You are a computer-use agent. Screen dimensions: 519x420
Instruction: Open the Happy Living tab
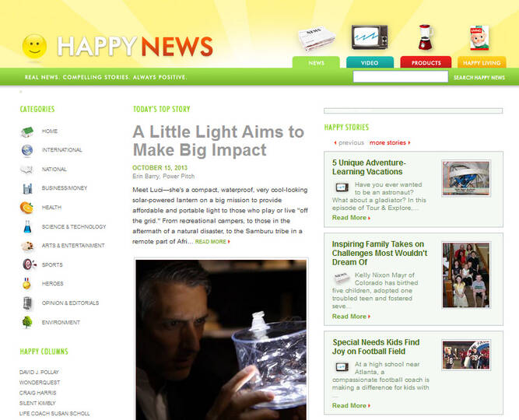[482, 62]
